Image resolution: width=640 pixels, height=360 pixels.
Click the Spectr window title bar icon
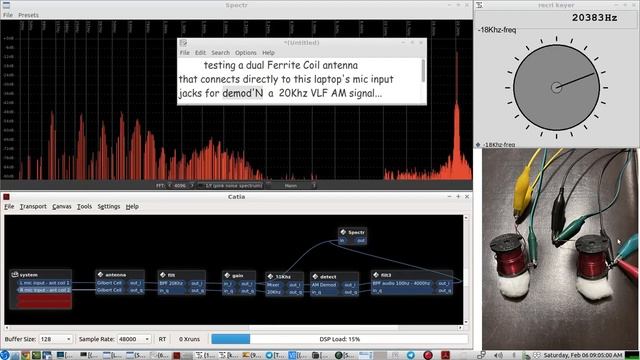(x=6, y=5)
